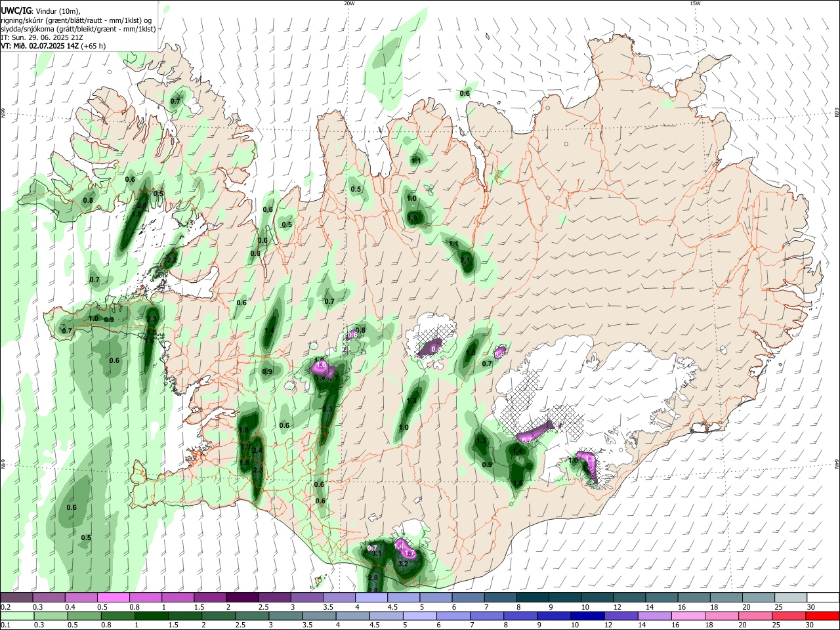
Task: Click the 'IT: Sun. 29. 06. 2025 21Z' line
Action: point(42,37)
